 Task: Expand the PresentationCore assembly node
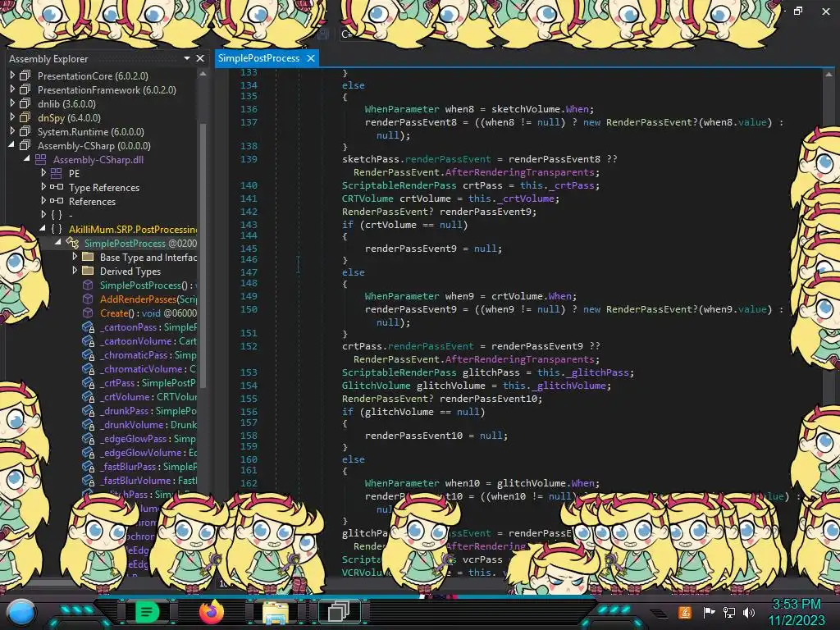click(12, 75)
